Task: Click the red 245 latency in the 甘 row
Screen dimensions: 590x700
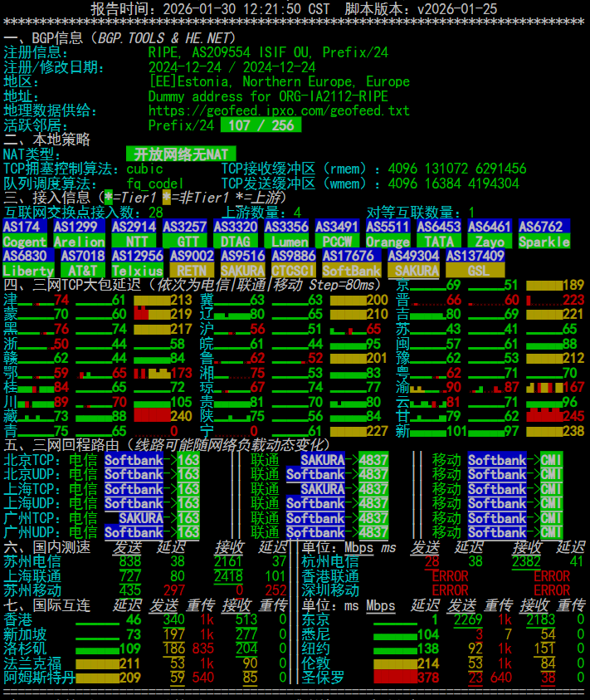Action: tap(573, 416)
